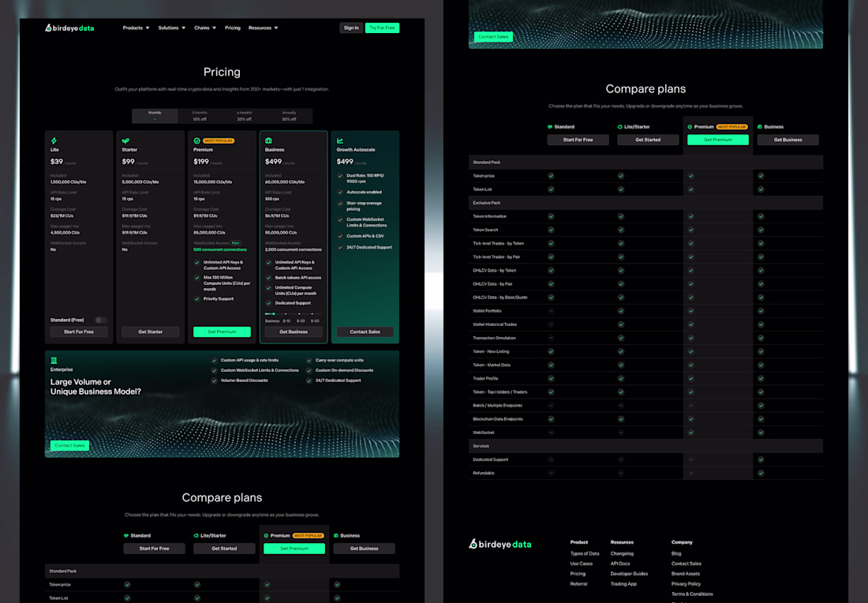
Task: Click the Business plan tier slider handle
Action: [274, 314]
